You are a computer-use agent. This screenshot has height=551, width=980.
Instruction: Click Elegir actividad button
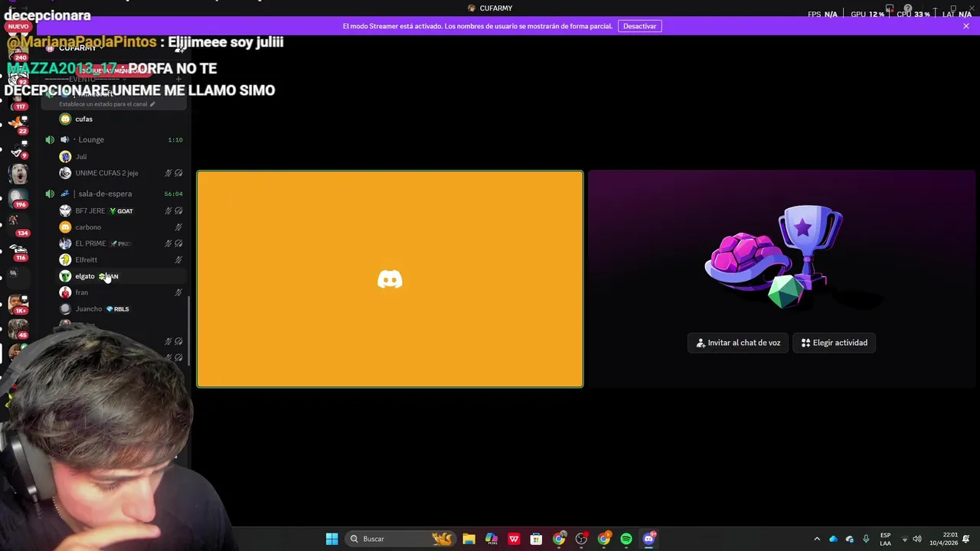tap(834, 343)
